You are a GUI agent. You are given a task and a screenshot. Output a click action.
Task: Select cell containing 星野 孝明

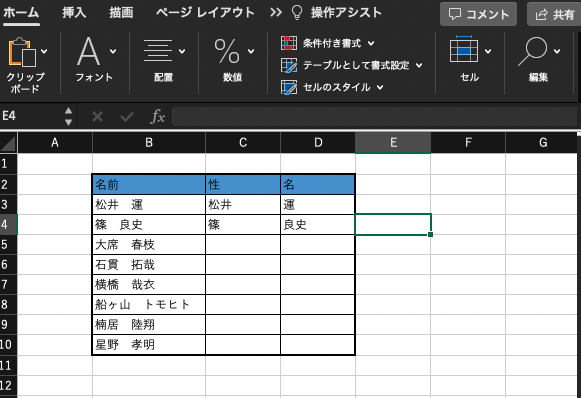click(x=149, y=345)
